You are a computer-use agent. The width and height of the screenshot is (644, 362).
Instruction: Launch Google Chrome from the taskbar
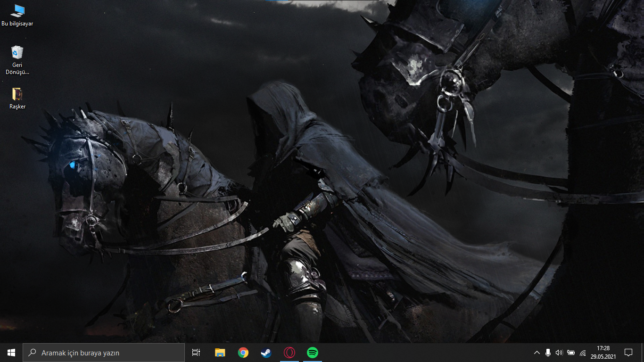(243, 353)
